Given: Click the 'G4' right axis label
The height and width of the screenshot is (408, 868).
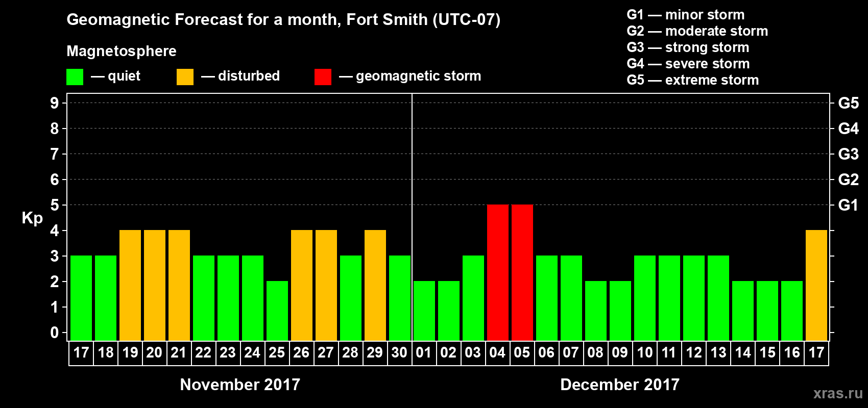Looking at the screenshot, I should (849, 129).
